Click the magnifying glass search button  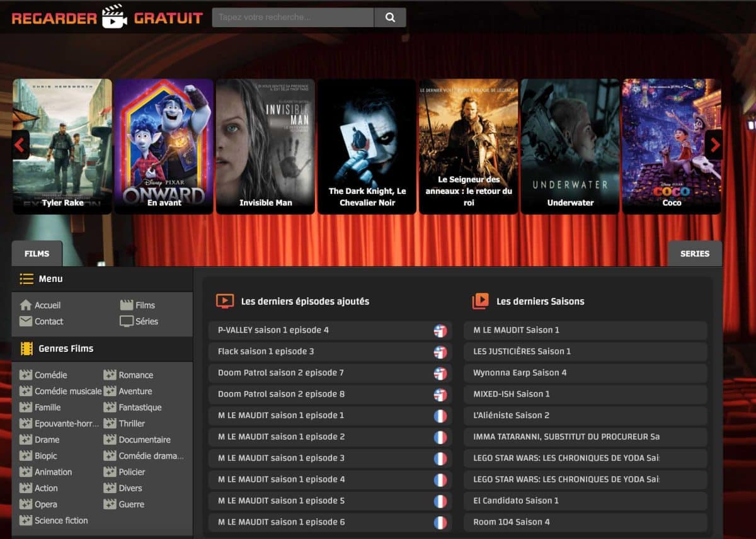[390, 18]
